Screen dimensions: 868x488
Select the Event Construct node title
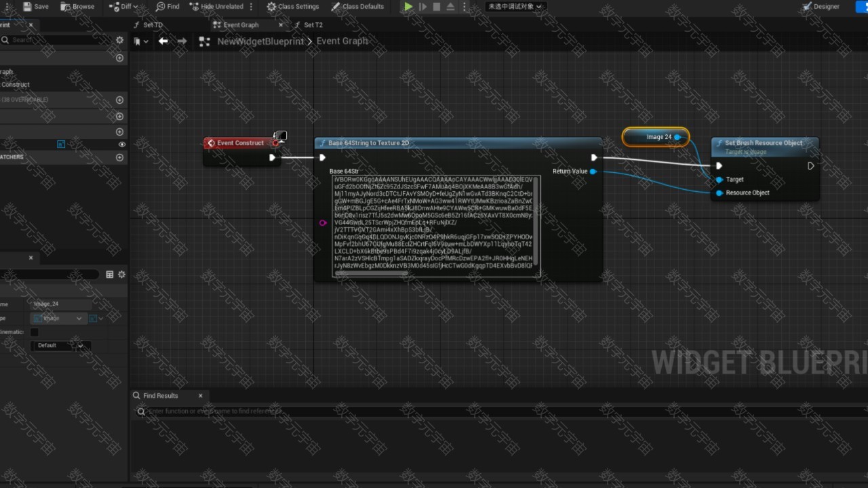tap(240, 143)
